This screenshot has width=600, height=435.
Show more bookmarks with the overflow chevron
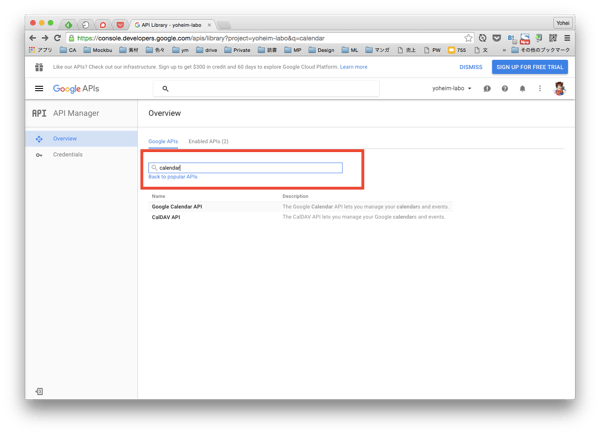[x=504, y=50]
